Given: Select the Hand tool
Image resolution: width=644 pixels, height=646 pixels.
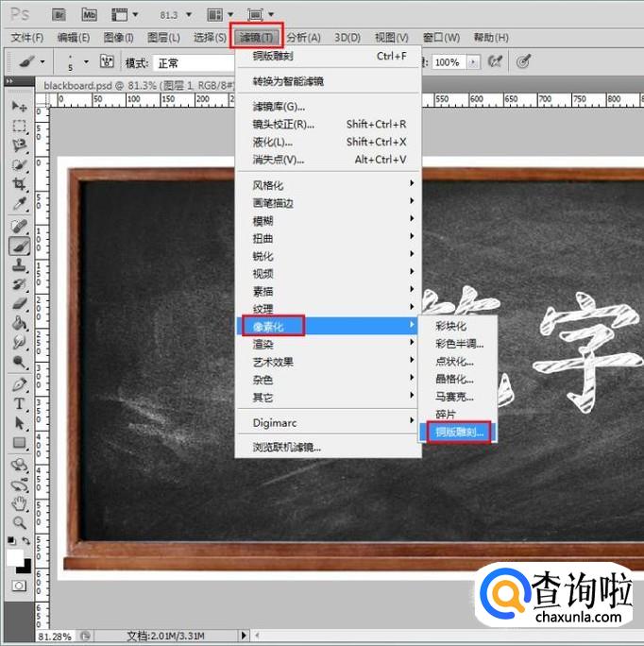Looking at the screenshot, I should coord(19,503).
